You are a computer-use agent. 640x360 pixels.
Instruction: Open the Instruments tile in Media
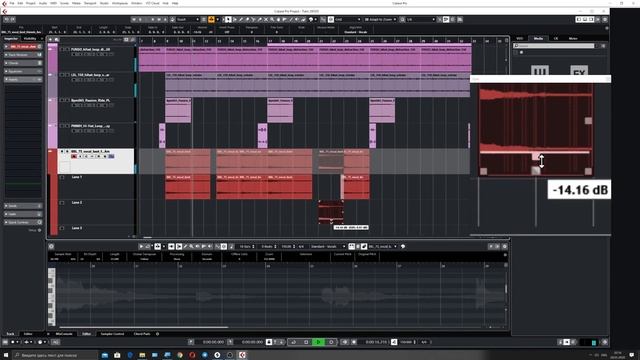click(x=540, y=71)
